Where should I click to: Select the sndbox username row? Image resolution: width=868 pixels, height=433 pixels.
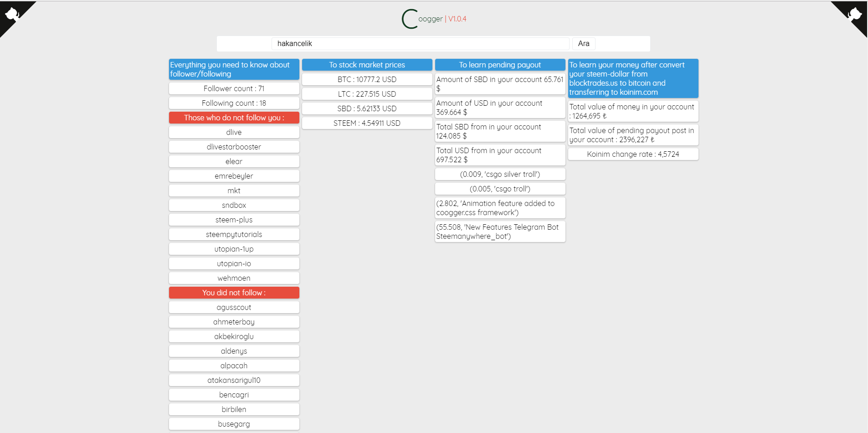pos(234,205)
